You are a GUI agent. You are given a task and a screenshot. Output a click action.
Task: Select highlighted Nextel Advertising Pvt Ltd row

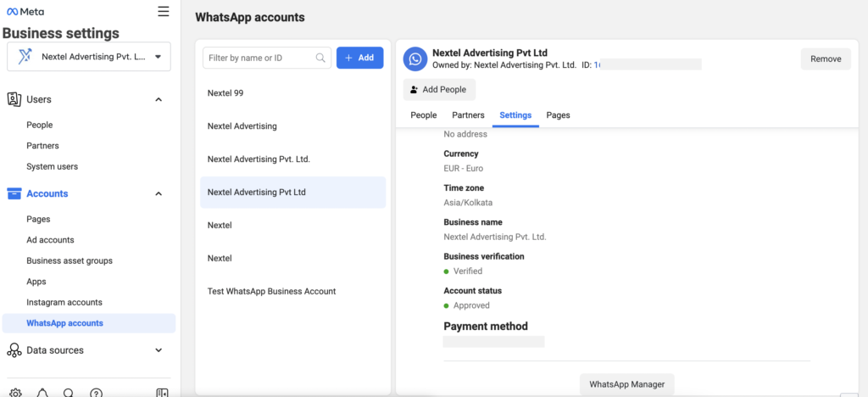point(292,192)
